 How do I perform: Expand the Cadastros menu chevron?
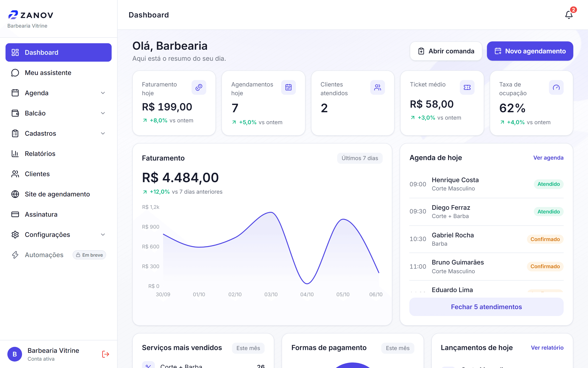click(x=103, y=133)
